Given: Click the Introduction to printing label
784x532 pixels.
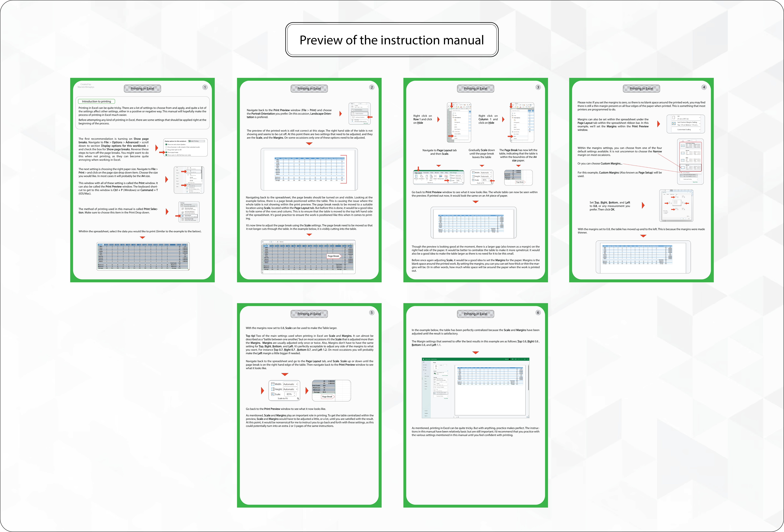Looking at the screenshot, I should [x=96, y=101].
